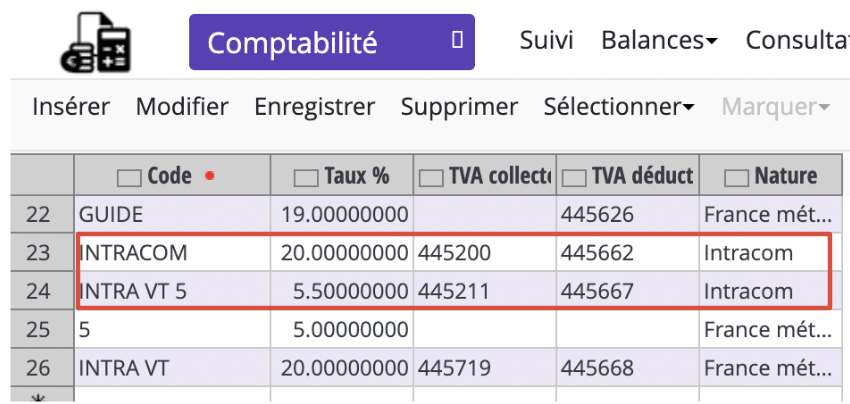The width and height of the screenshot is (850, 404).
Task: Open the Comptabilité module dropdown
Action: tap(332, 42)
